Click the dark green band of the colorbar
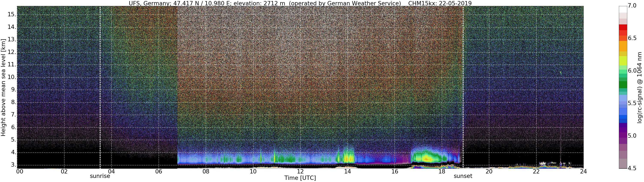 (623, 85)
